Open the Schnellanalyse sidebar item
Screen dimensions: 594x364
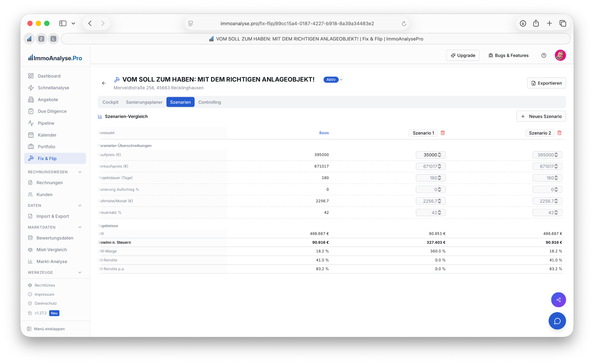[x=55, y=88]
